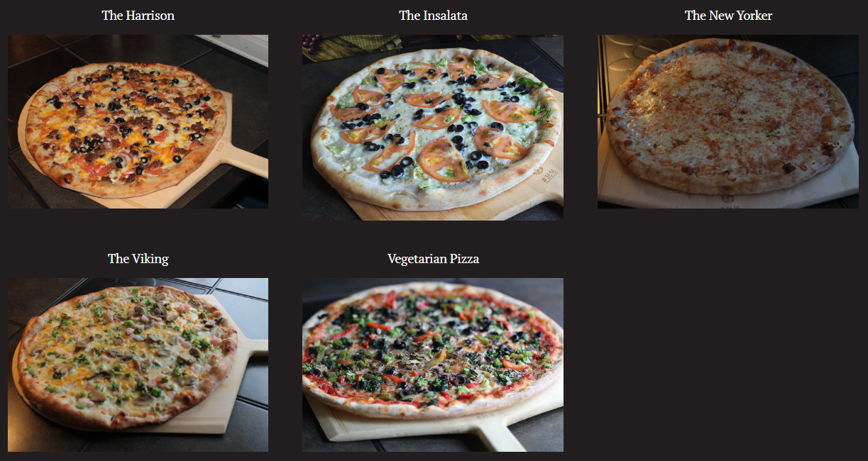Click the title text The Harrison
The image size is (868, 461).
(x=138, y=15)
